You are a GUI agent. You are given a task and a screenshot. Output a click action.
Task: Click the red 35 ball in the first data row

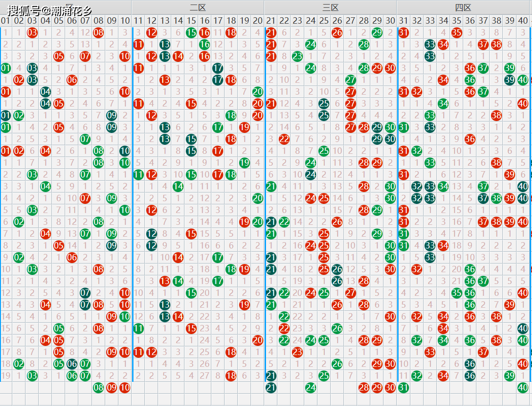pos(456,33)
